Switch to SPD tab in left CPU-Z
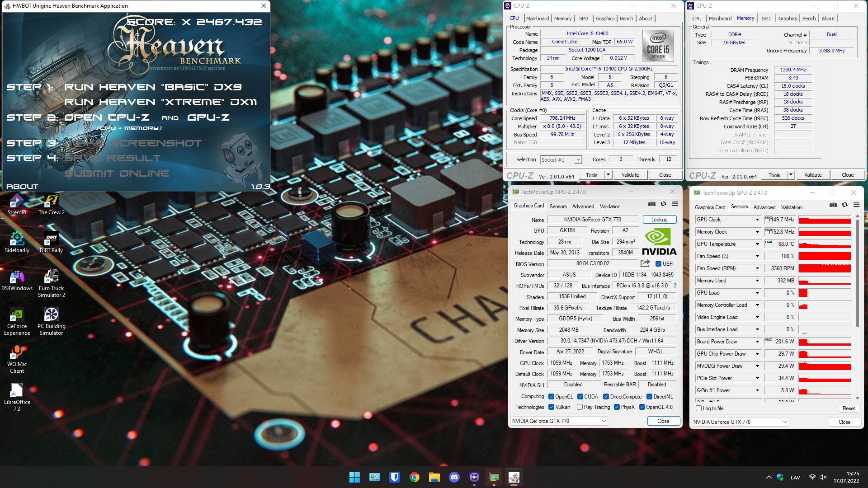 (x=584, y=19)
